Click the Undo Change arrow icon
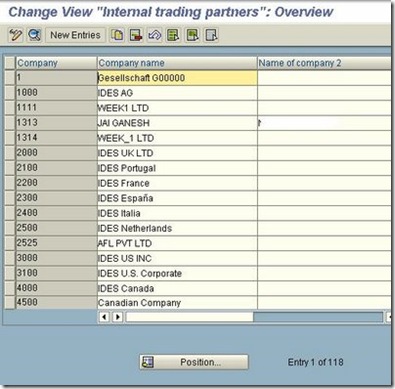The height and width of the screenshot is (389, 395). click(x=155, y=35)
